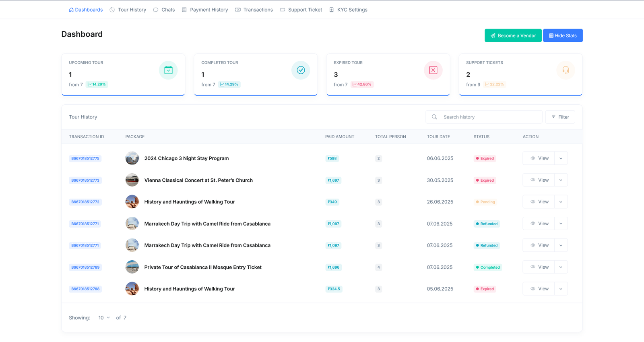Viewport: 644px width, 342px height.
Task: Open action chevron for Private Tour of Casablanca
Action: click(561, 267)
